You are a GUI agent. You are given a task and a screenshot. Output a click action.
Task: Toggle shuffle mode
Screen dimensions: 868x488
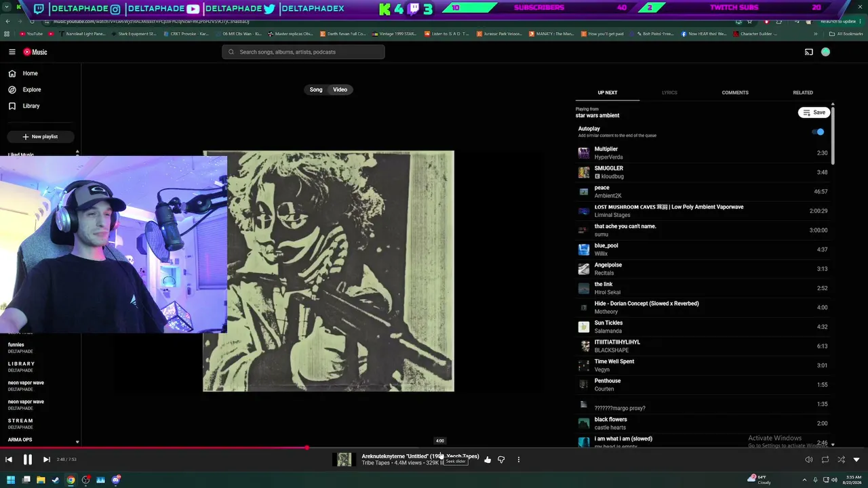click(x=841, y=460)
